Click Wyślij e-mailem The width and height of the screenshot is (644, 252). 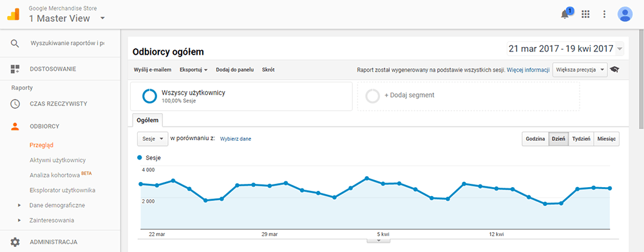point(153,69)
